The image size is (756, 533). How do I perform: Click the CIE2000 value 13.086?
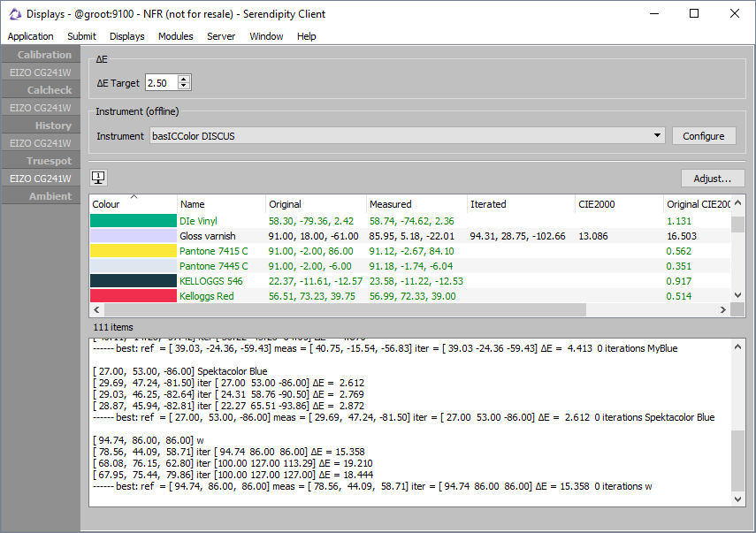point(593,236)
